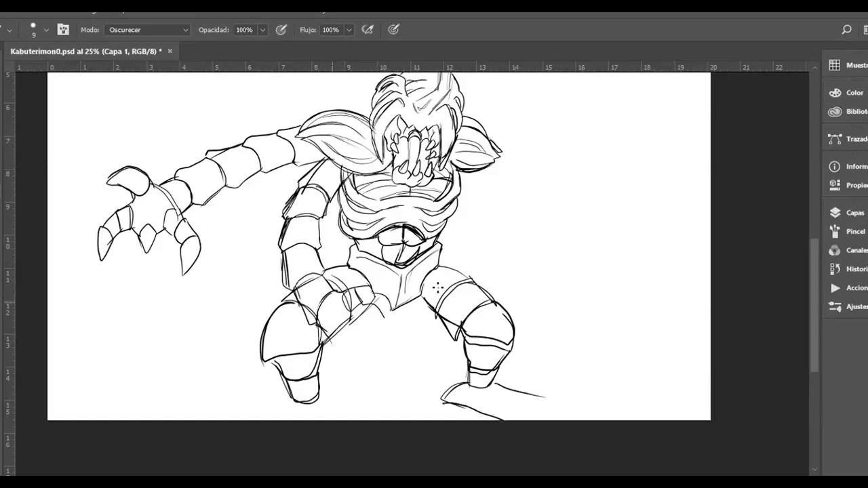The height and width of the screenshot is (488, 868).
Task: Open the Acciones actions panel icon
Action: [835, 287]
